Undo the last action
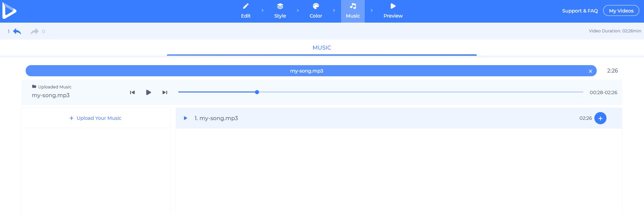The width and height of the screenshot is (644, 214). [17, 31]
